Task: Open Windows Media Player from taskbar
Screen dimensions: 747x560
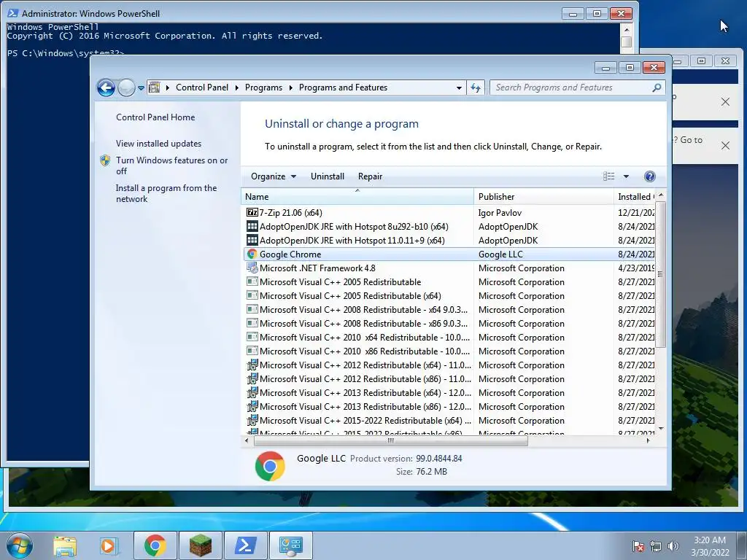Action: tap(108, 545)
